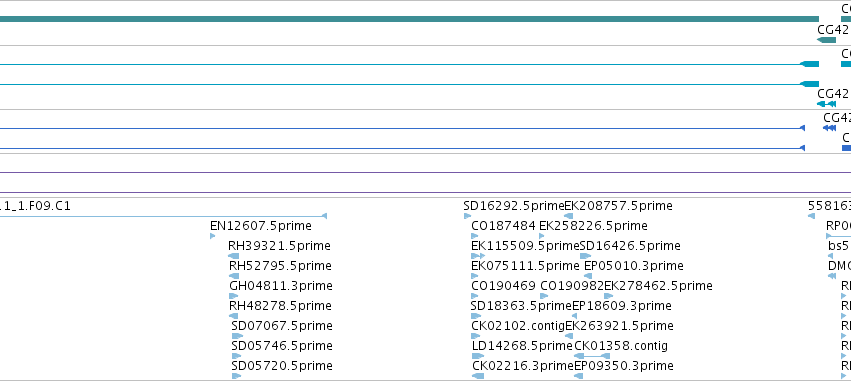851x381 pixels.
Task: Select the LD14268.5prime label
Action: click(x=522, y=346)
